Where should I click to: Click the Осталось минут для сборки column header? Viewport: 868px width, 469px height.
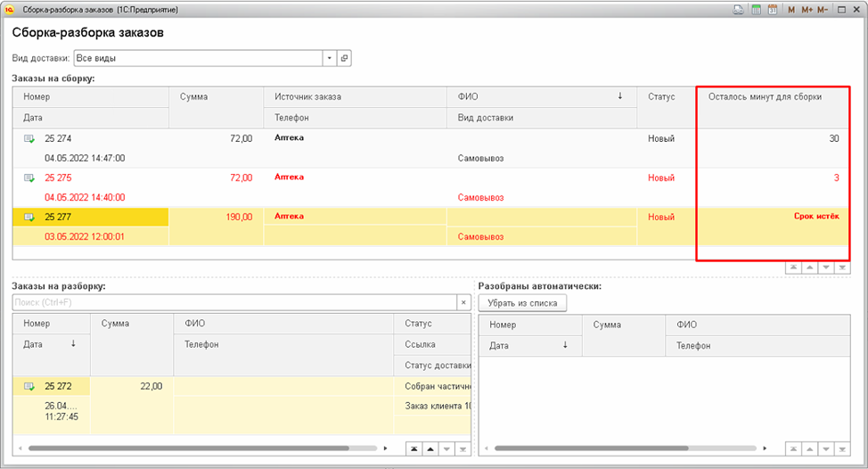point(765,96)
